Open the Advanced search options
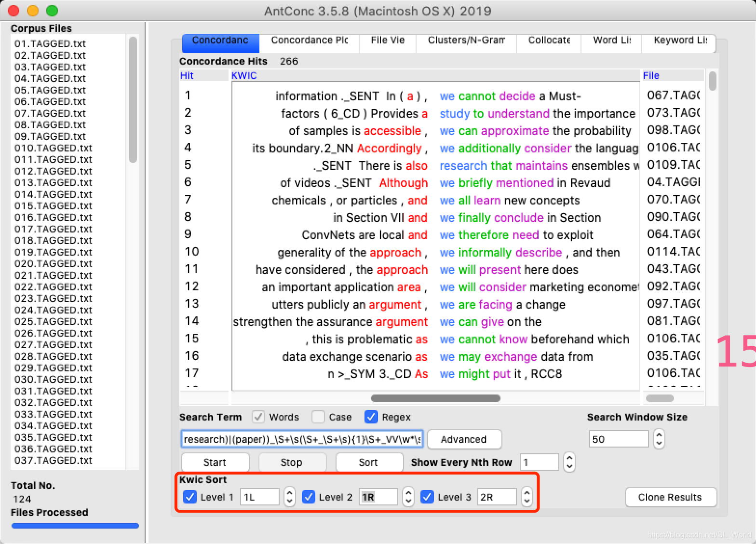The image size is (756, 544). (464, 439)
